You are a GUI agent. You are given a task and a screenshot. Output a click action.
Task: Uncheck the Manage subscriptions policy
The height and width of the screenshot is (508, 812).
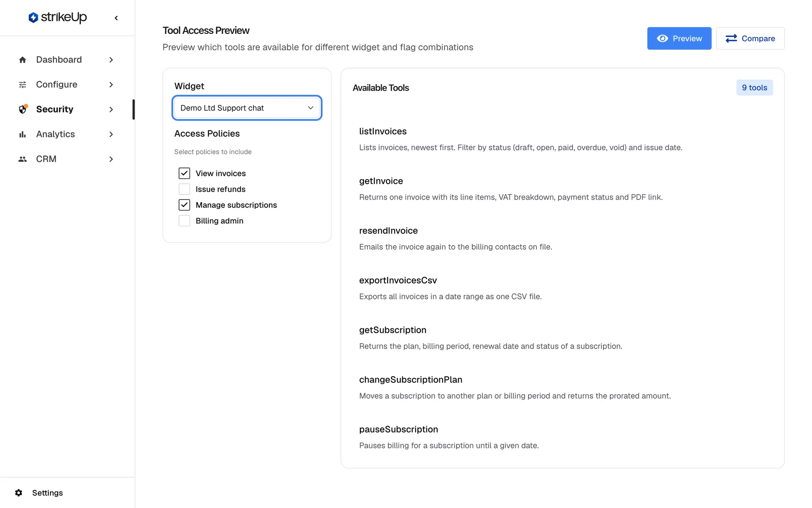point(184,205)
